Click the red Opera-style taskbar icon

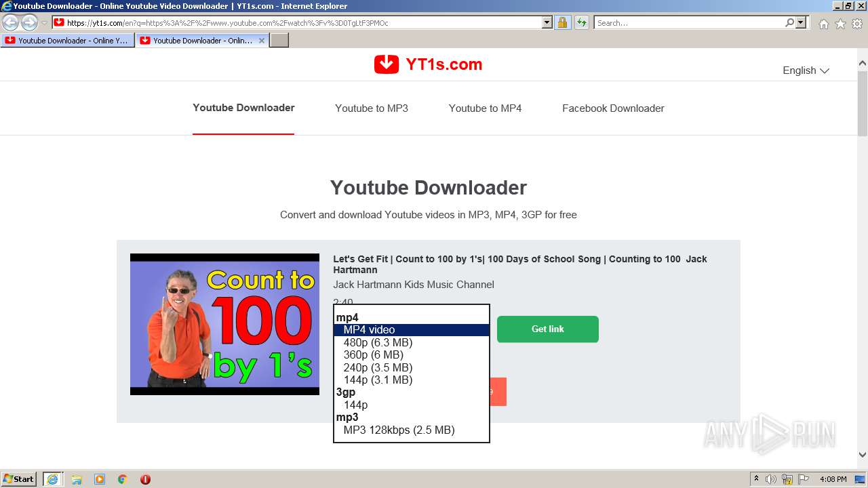(x=145, y=479)
